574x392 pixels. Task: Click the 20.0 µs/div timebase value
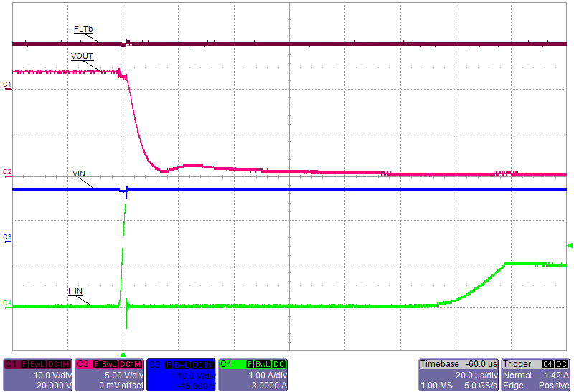pyautogui.click(x=476, y=376)
